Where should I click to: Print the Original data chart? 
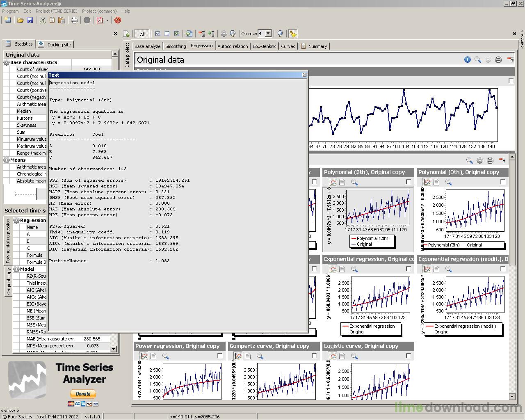[498, 59]
